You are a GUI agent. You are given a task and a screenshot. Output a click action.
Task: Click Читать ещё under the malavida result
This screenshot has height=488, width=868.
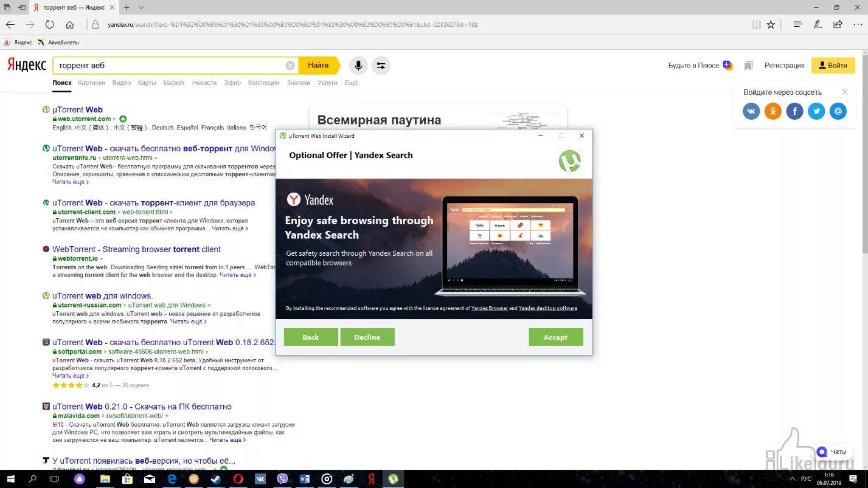pos(227,440)
